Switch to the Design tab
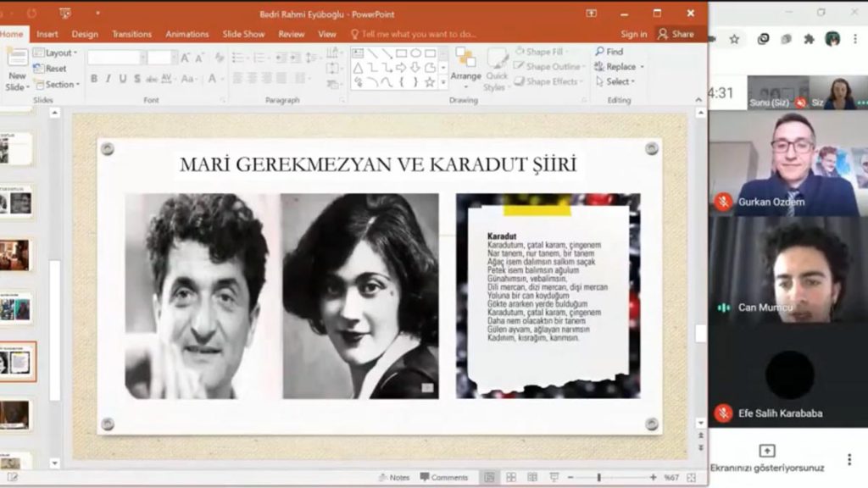The height and width of the screenshot is (488, 868). pyautogui.click(x=85, y=34)
